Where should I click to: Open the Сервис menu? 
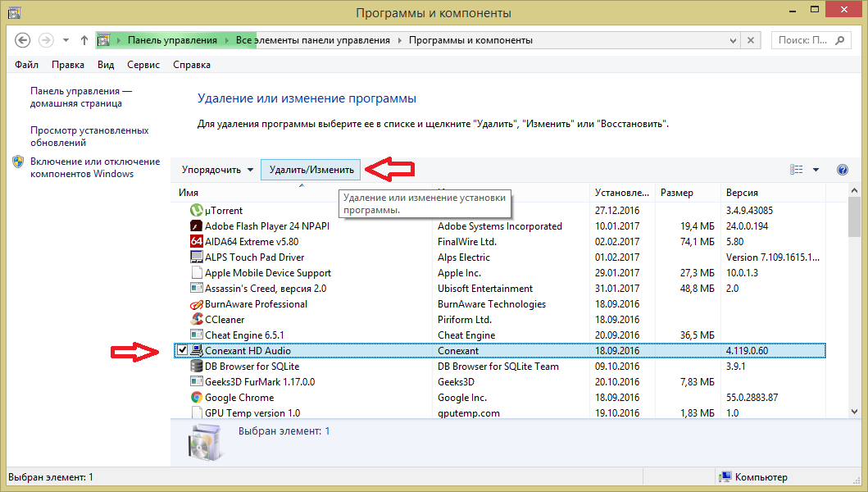[143, 65]
